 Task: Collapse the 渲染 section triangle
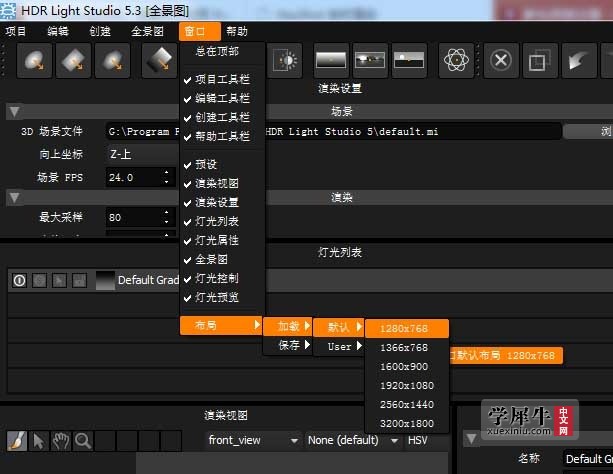click(14, 198)
